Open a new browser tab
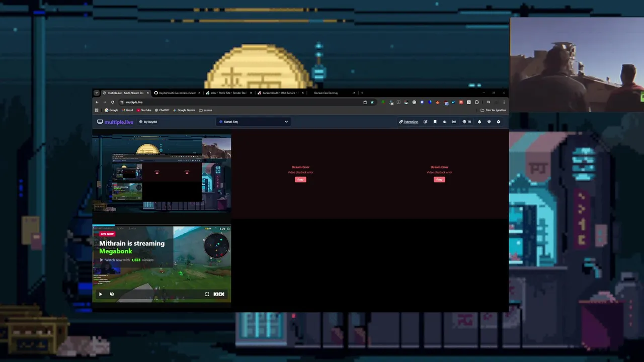Image resolution: width=644 pixels, height=362 pixels. click(x=362, y=93)
